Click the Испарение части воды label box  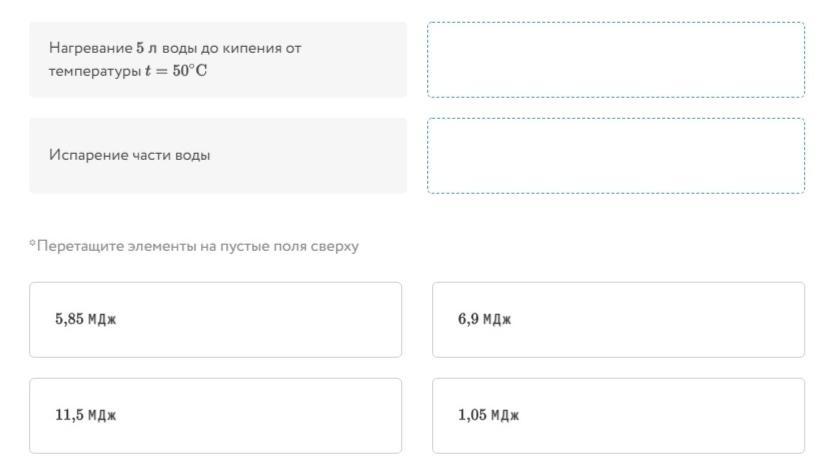click(x=218, y=156)
